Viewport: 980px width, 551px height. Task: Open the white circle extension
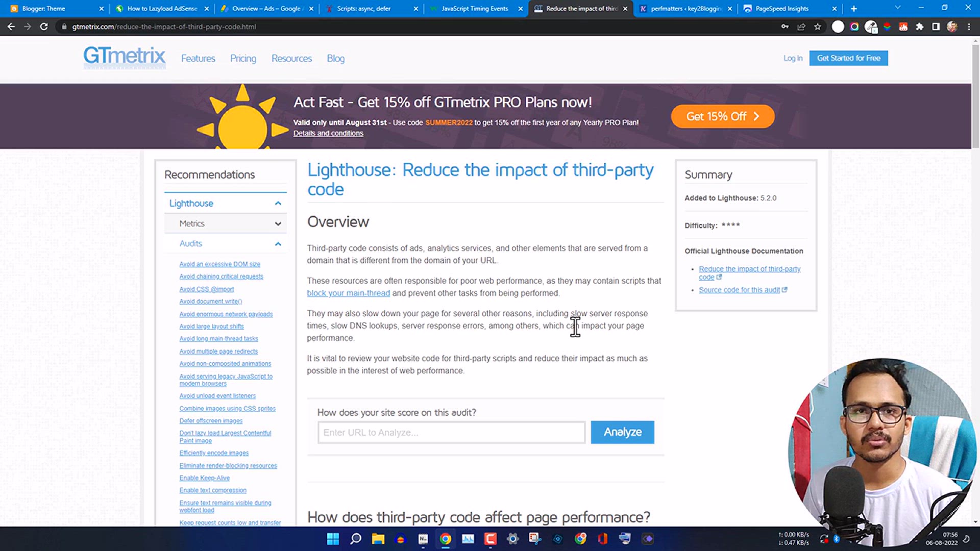click(x=838, y=27)
